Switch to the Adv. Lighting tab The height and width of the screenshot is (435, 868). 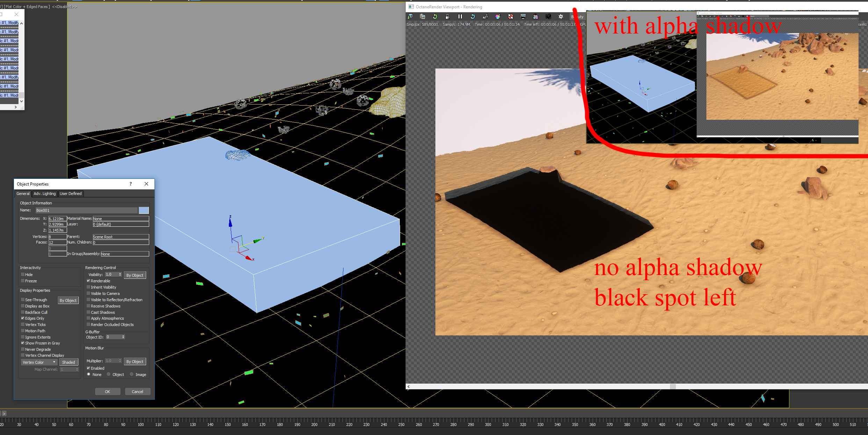click(x=44, y=194)
